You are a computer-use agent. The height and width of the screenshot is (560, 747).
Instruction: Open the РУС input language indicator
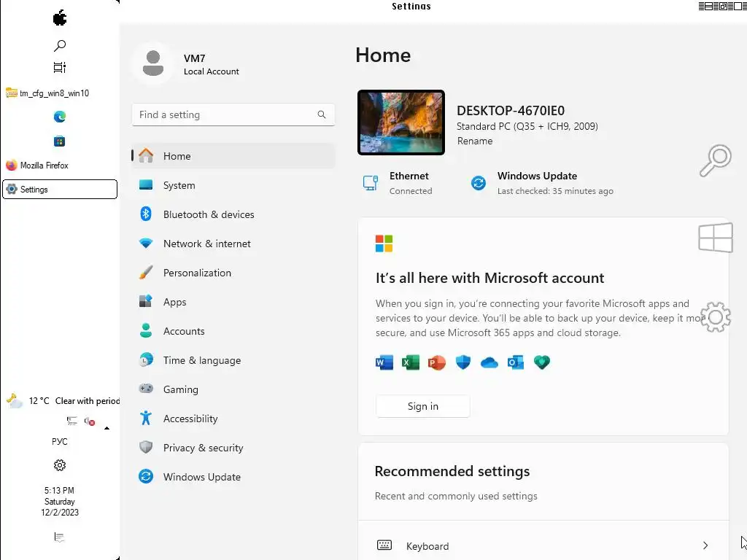click(x=60, y=441)
